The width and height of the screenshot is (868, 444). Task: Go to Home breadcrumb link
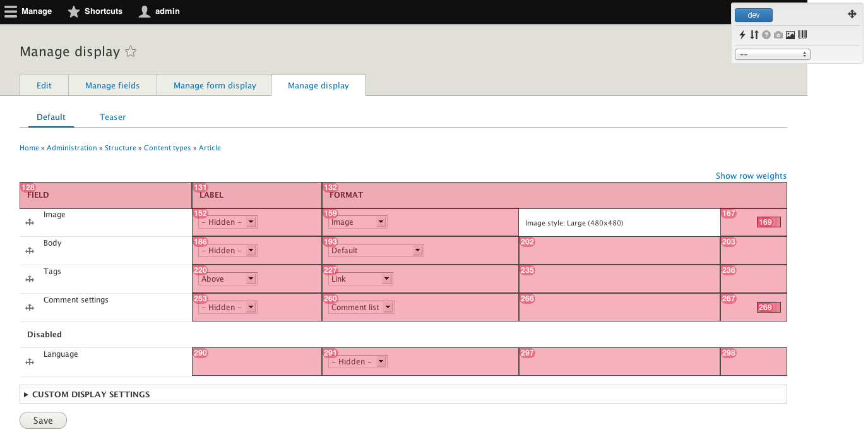[x=29, y=148]
